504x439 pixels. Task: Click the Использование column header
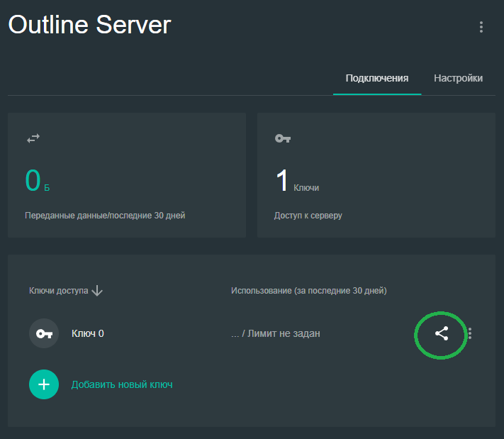308,291
